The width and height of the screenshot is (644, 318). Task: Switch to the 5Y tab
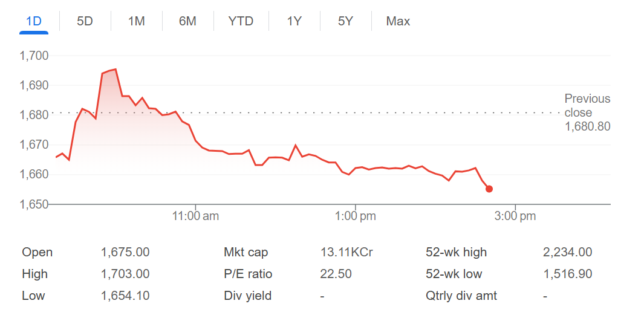(x=345, y=21)
